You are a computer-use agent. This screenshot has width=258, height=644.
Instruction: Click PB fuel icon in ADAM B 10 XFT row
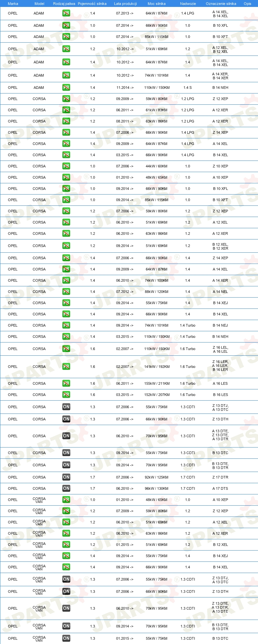66,37
